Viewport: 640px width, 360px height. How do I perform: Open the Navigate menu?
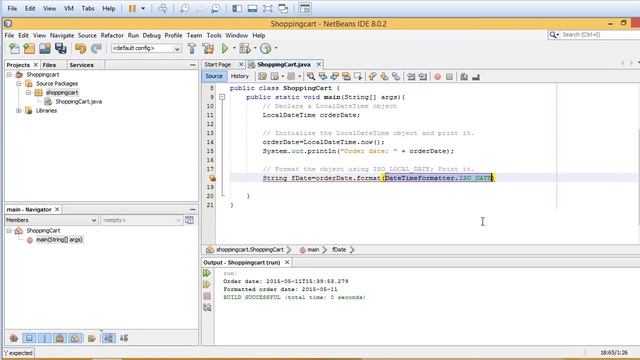[x=62, y=36]
